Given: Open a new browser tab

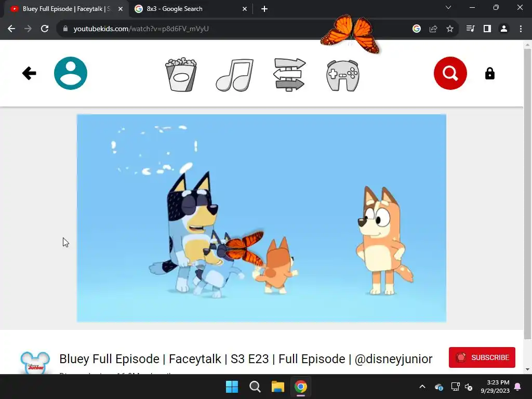Looking at the screenshot, I should point(264,9).
